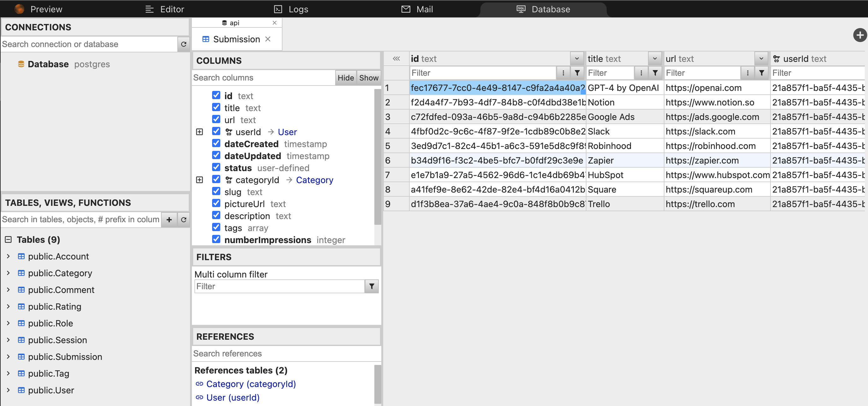Click the User reference link icon
Screen dimensions: 868x406
(199, 397)
